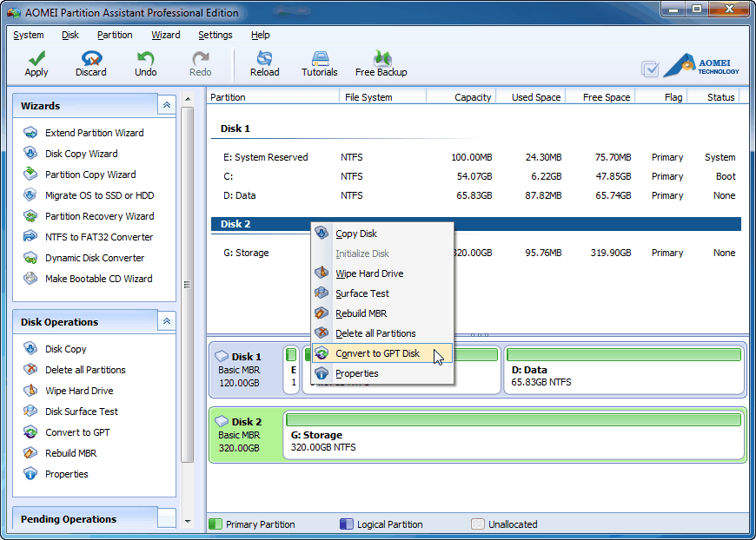Click the Reload toolbar icon
The image size is (756, 540).
(x=264, y=58)
